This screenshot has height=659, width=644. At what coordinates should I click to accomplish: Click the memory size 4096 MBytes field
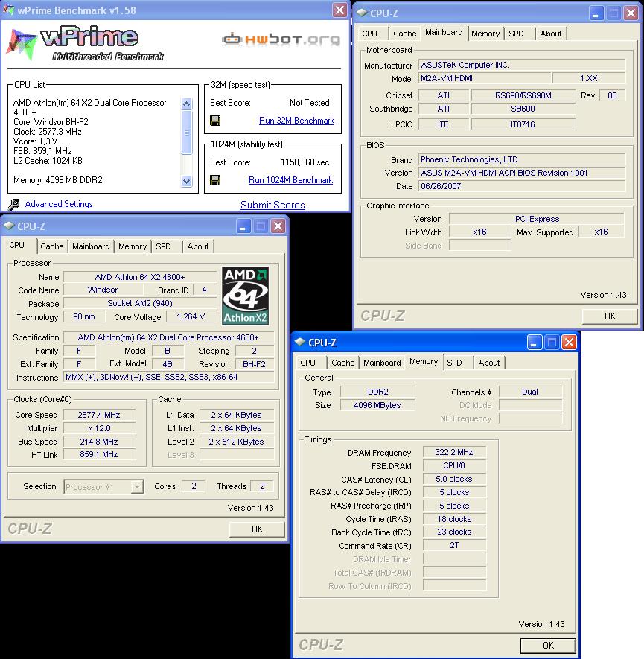click(377, 405)
